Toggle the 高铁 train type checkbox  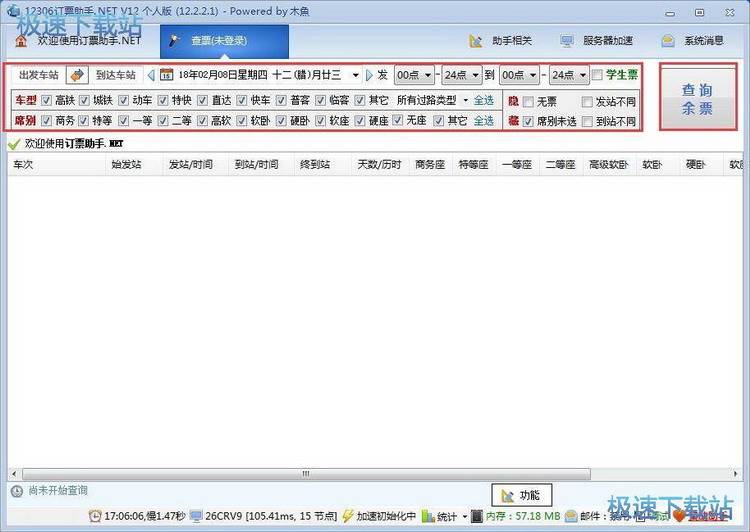(x=46, y=100)
